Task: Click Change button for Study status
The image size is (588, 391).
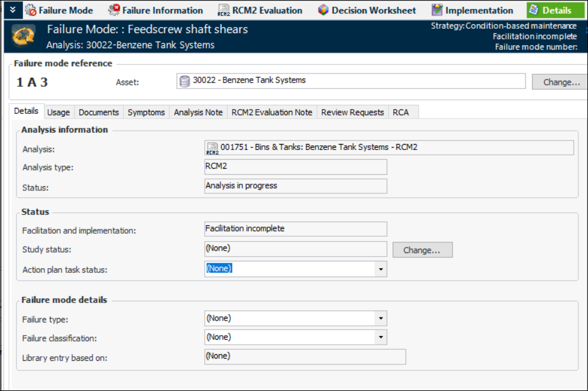Action: (x=422, y=250)
